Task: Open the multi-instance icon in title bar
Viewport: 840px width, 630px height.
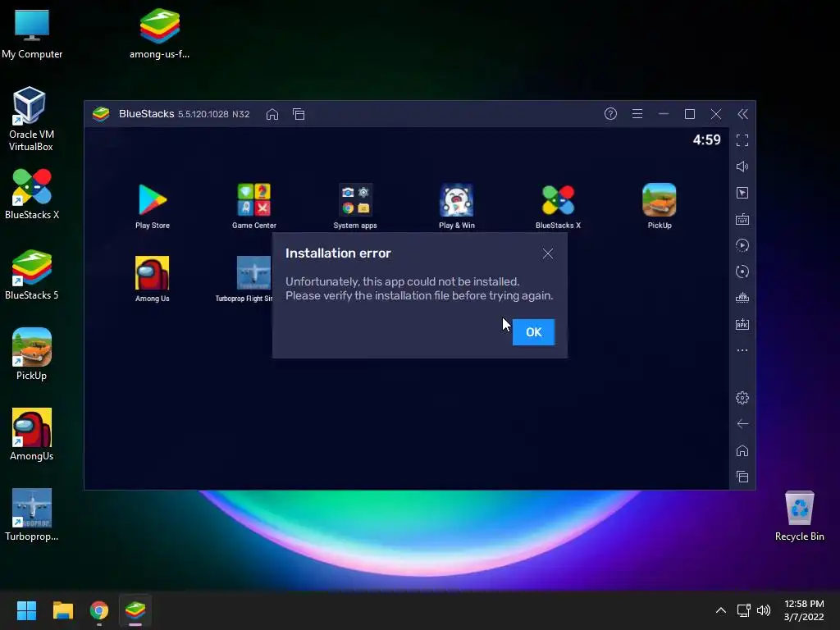Action: pyautogui.click(x=299, y=114)
